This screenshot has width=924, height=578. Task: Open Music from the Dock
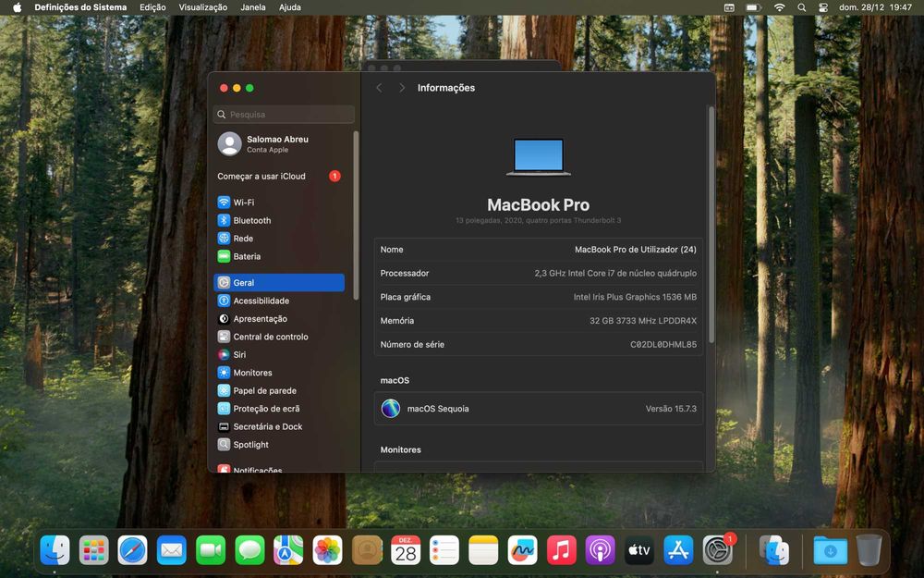point(562,551)
